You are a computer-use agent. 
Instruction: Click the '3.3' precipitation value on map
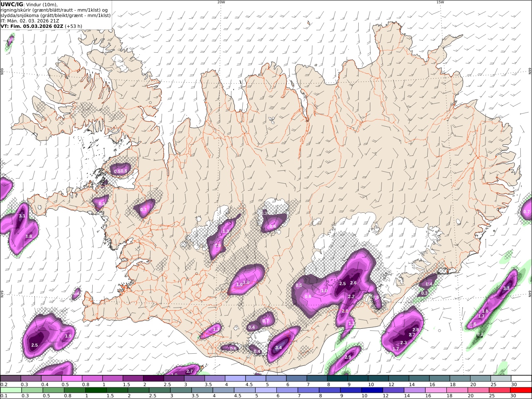(506, 288)
